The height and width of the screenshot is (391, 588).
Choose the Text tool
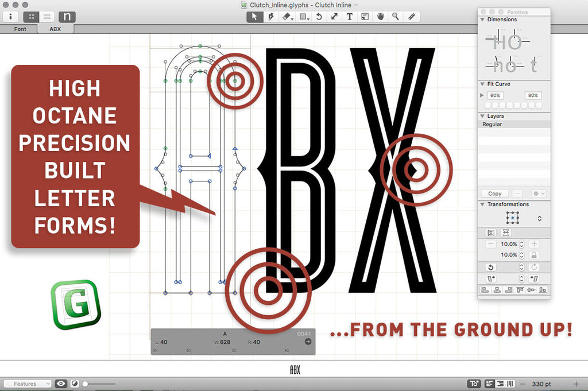350,17
